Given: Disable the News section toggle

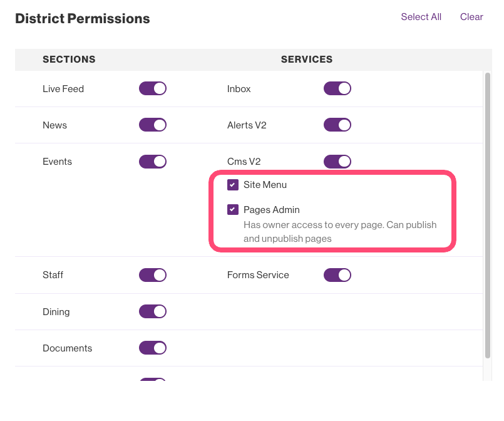Looking at the screenshot, I should pos(152,125).
